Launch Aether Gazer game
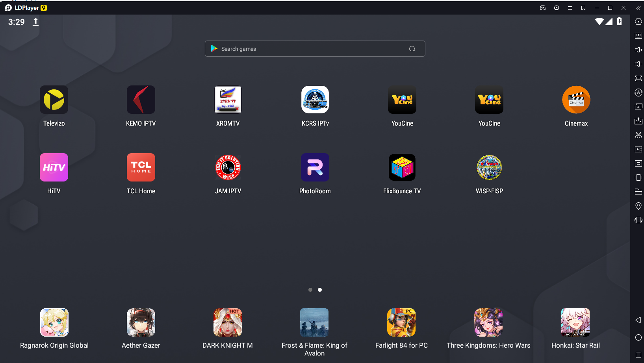644x363 pixels. (x=141, y=322)
